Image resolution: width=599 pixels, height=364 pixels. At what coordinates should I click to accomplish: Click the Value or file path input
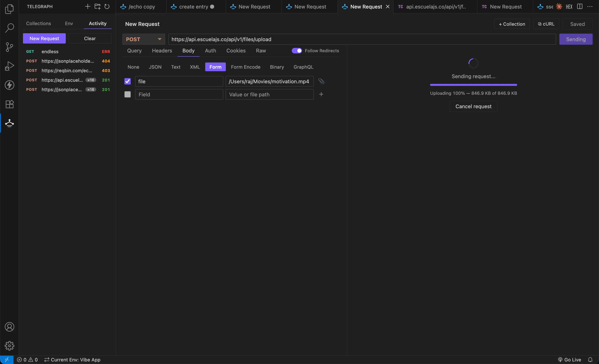pos(269,94)
